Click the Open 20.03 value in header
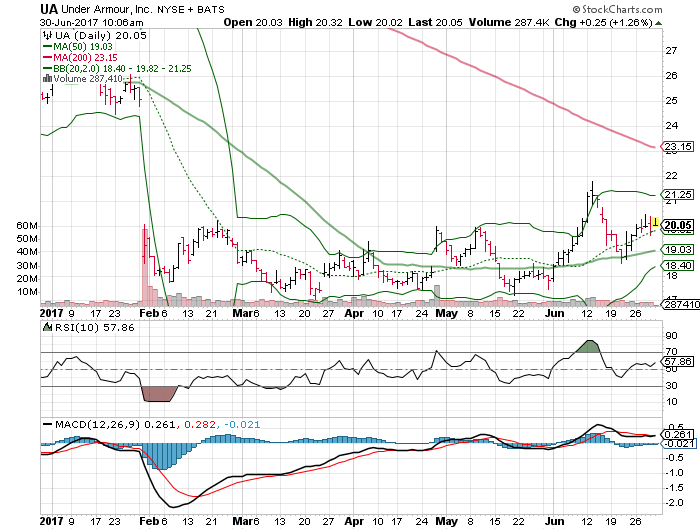This screenshot has height=530, width=700. coord(253,22)
